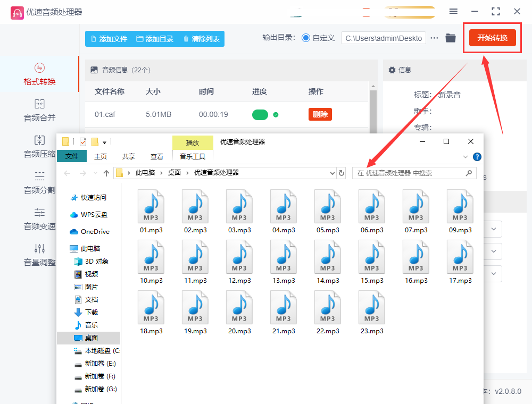Viewport: 532px width, 404px height.
Task: Open the quick access toolbar dropdown
Action: [x=104, y=142]
